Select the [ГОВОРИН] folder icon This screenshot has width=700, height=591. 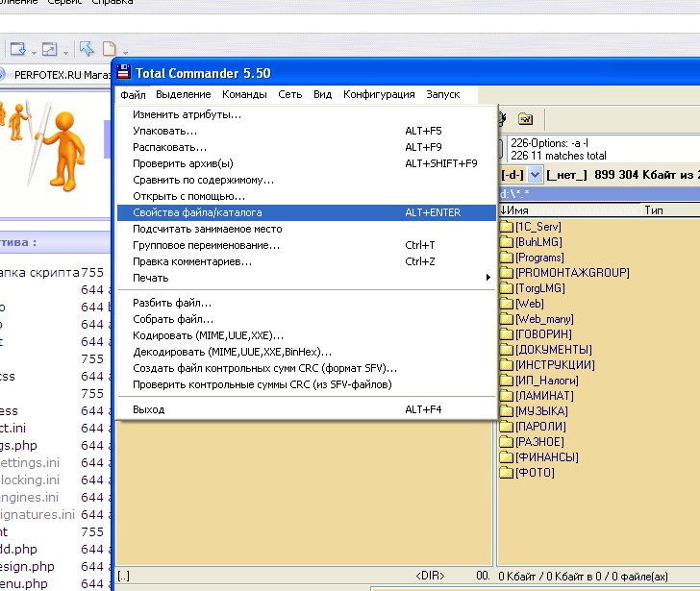(506, 334)
